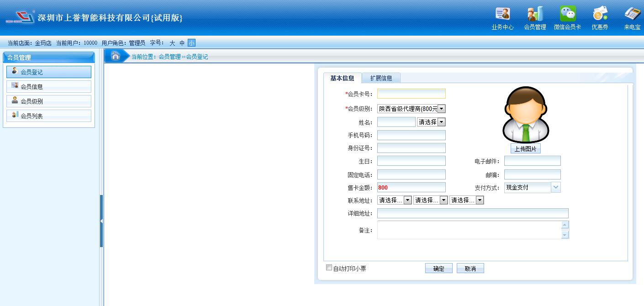Collapse the left sidebar splitter handle
Screen dimensions: 644x306
101,221
